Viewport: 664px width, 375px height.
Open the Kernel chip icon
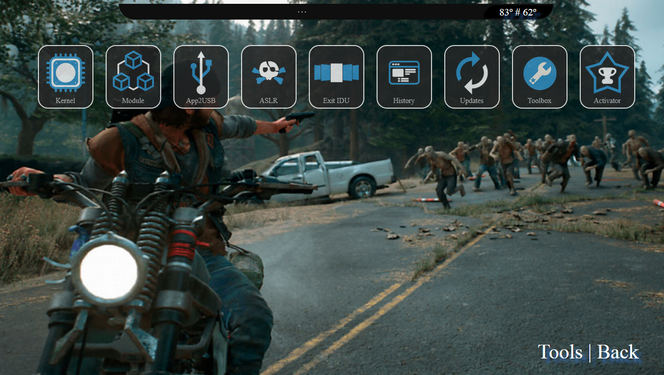pos(66,77)
